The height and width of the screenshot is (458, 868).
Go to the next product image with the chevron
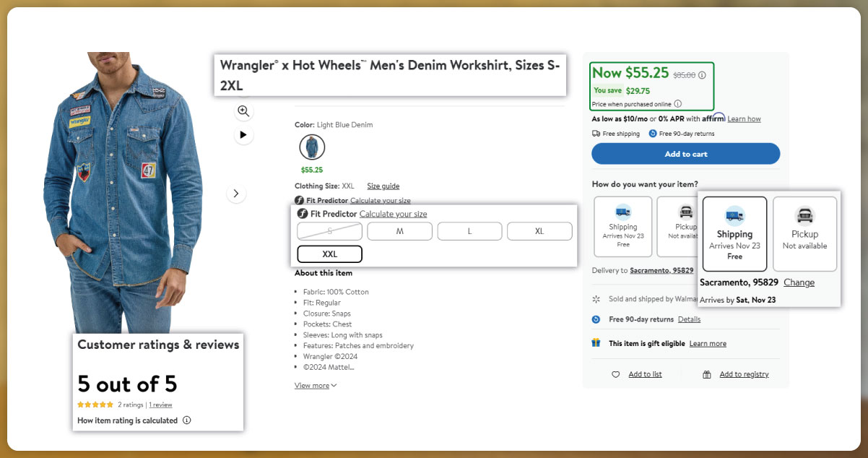point(236,194)
